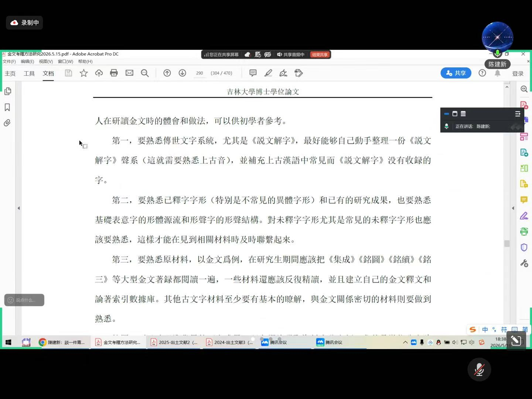The width and height of the screenshot is (532, 399).
Task: Click the stamp tool icon in toolbar
Action: click(299, 73)
